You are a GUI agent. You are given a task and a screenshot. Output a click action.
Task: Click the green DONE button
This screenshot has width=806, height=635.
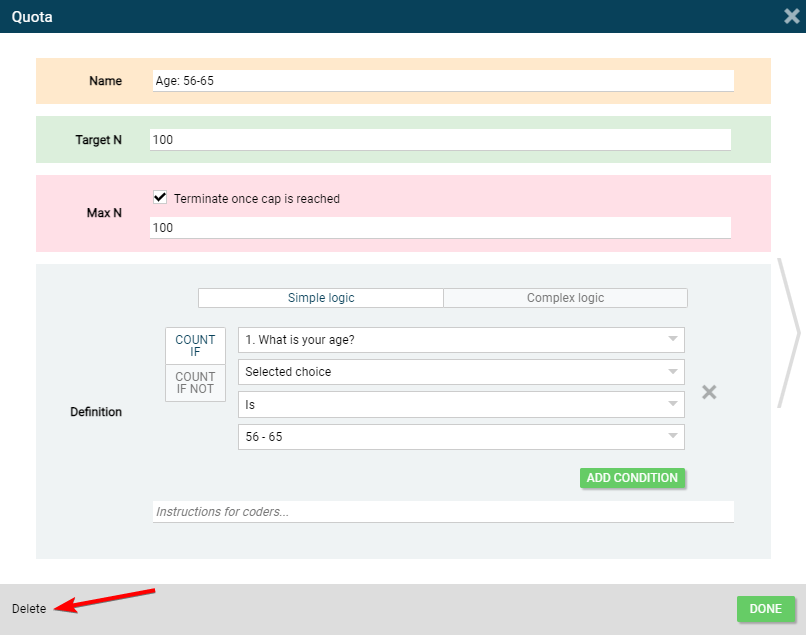(x=765, y=609)
